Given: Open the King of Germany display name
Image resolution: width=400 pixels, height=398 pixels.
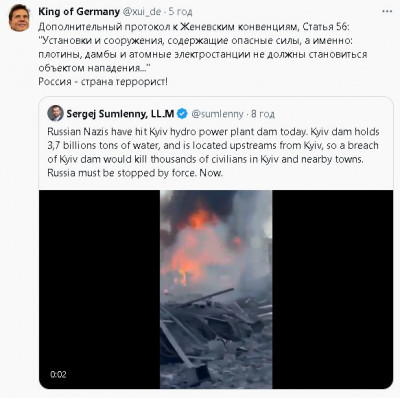Looking at the screenshot, I should click(x=79, y=12).
